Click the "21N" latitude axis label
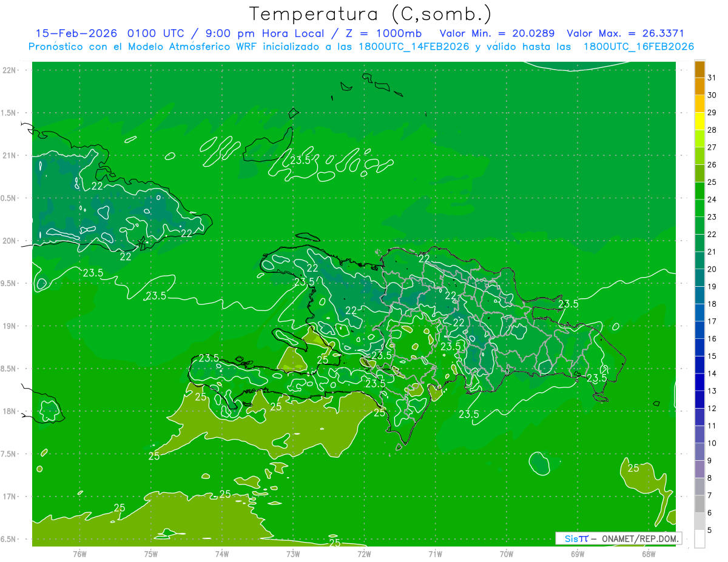This screenshot has height=562, width=728. (x=10, y=156)
